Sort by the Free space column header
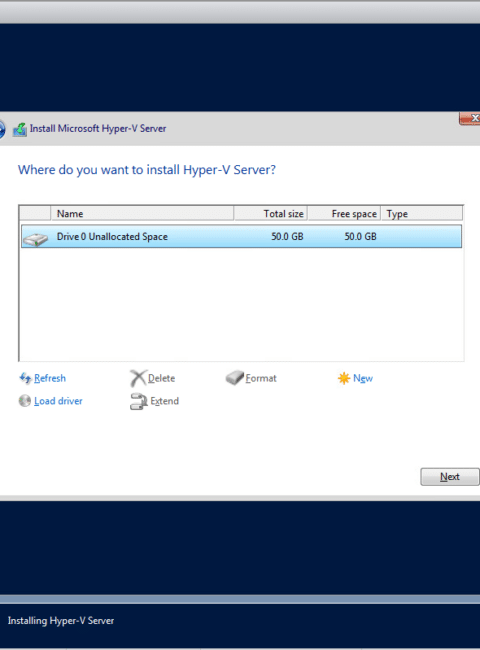The image size is (480, 650). click(344, 213)
